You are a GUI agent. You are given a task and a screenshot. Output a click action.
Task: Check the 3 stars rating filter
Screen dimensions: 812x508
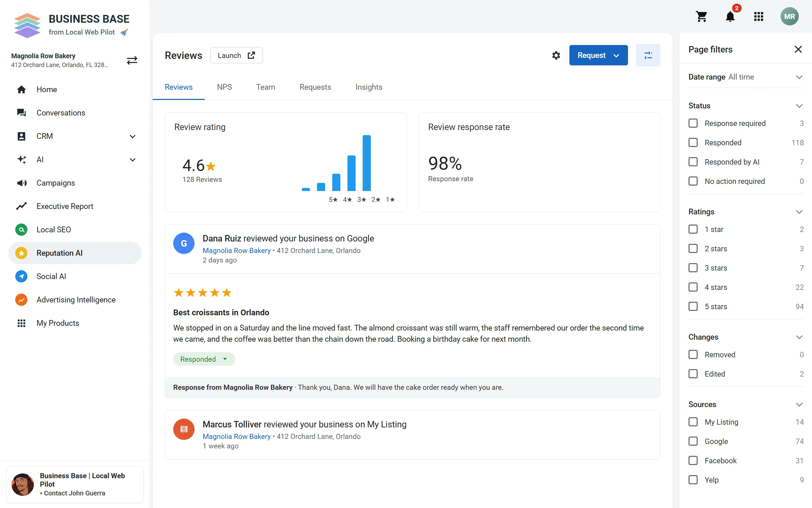693,268
